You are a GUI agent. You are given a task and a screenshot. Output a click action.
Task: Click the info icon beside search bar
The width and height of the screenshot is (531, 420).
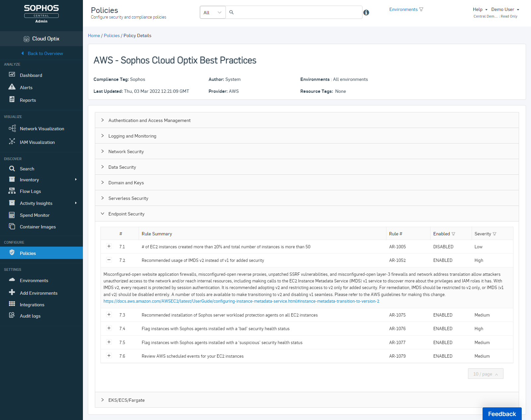[366, 12]
